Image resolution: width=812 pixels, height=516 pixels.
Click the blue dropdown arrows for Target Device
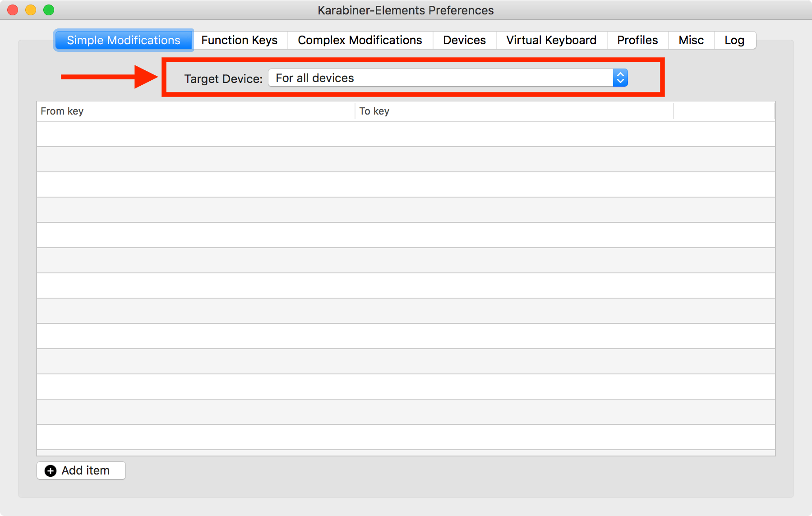(x=620, y=78)
